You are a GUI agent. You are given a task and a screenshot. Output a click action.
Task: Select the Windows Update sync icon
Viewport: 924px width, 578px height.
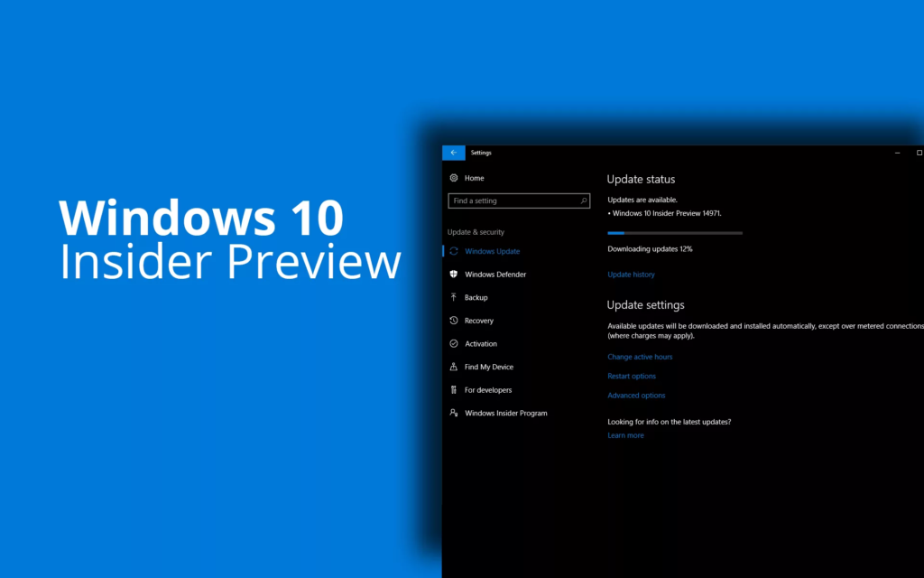pyautogui.click(x=453, y=251)
